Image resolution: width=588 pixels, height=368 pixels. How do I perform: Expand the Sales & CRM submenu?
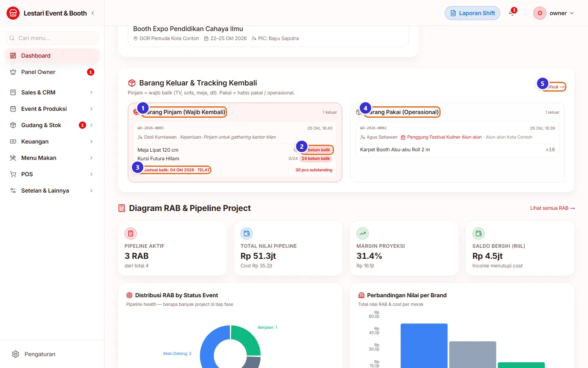pyautogui.click(x=52, y=92)
